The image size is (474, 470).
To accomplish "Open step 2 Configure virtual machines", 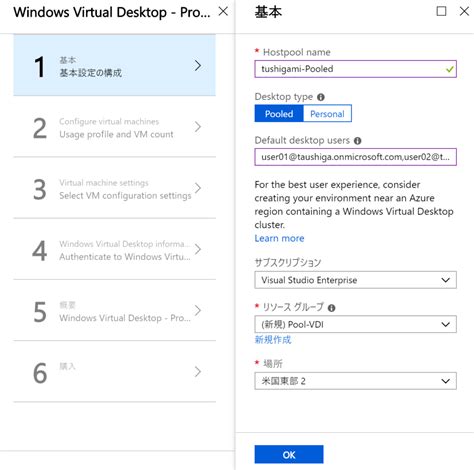I will click(114, 127).
